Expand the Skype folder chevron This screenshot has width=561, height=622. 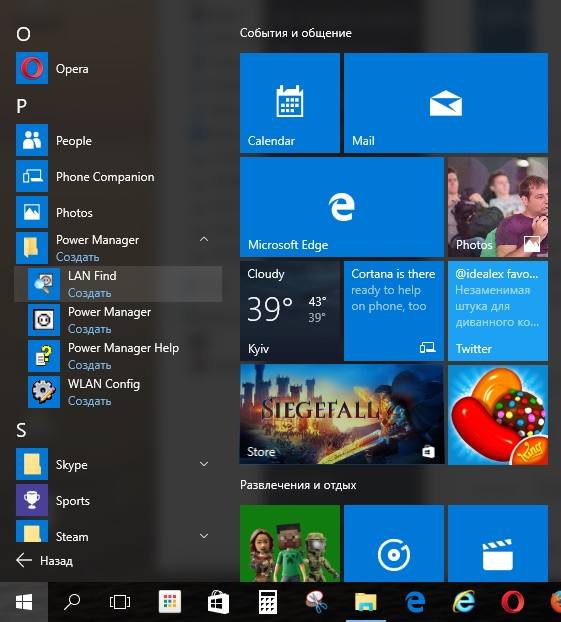(204, 464)
